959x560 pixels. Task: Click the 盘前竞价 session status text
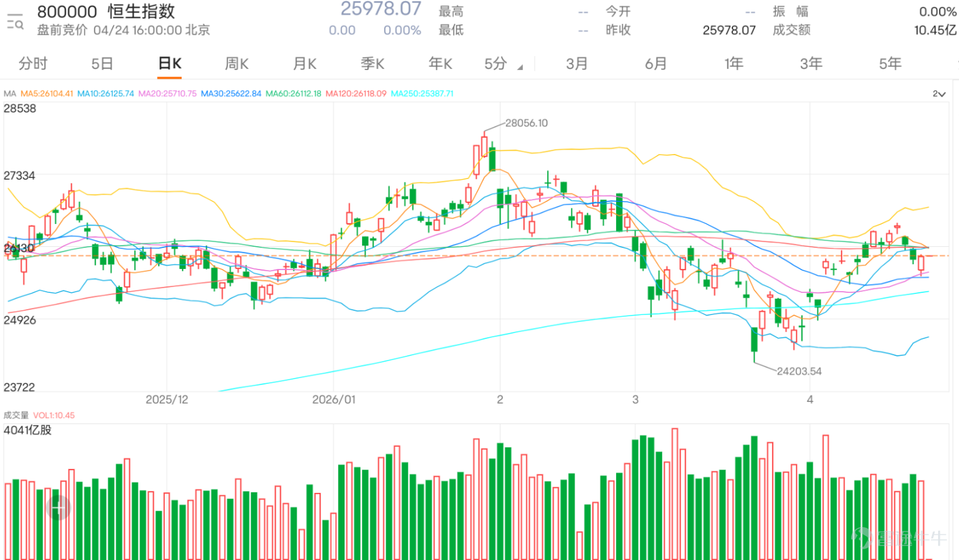pyautogui.click(x=62, y=30)
